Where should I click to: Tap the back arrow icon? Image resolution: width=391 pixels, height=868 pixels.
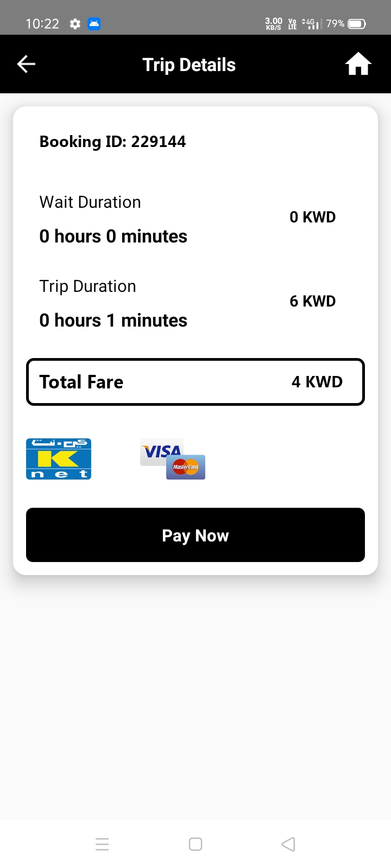tap(26, 64)
